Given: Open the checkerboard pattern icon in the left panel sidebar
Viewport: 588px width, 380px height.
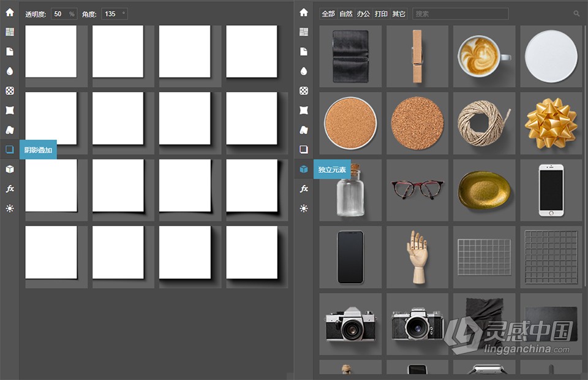Looking at the screenshot, I should 10,91.
